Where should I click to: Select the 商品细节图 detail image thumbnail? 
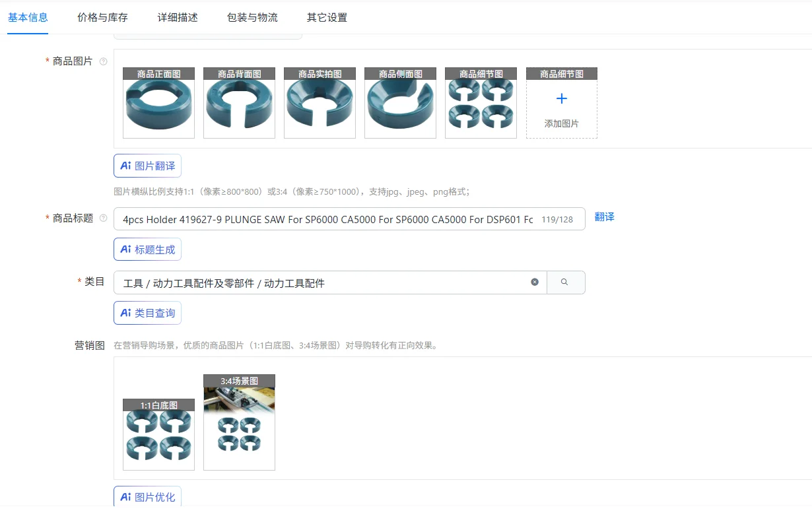click(x=481, y=102)
